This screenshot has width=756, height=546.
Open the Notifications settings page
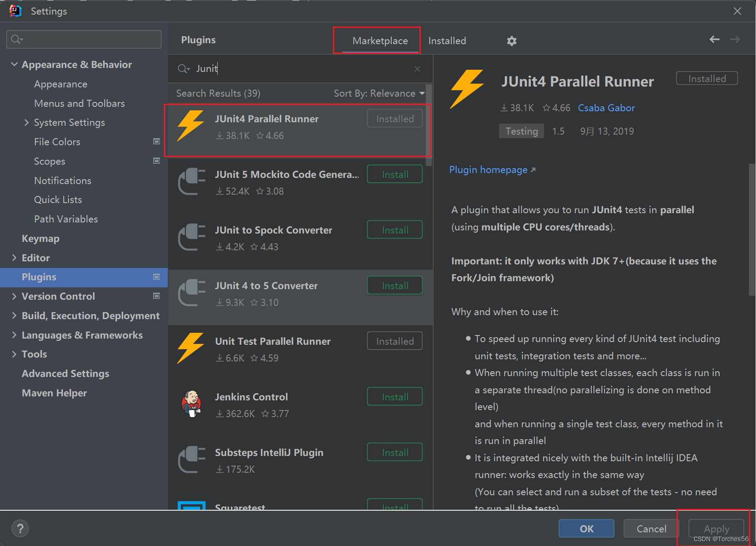click(x=63, y=181)
